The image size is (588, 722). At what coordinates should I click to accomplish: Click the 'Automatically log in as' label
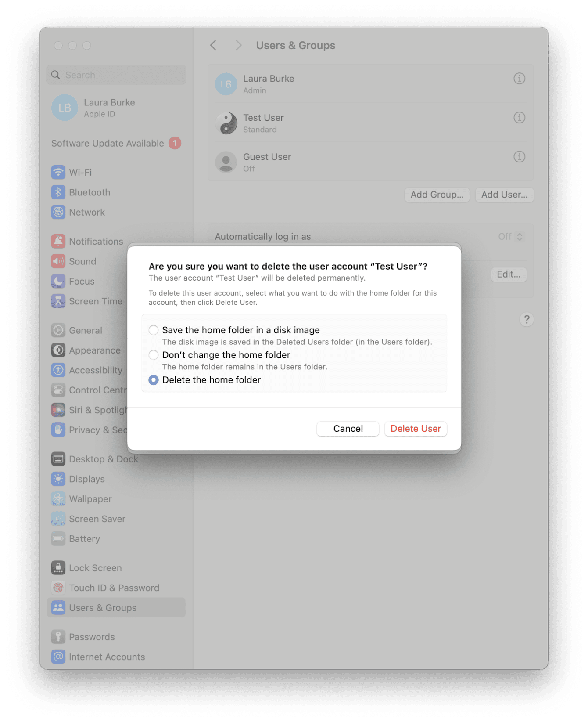point(263,237)
